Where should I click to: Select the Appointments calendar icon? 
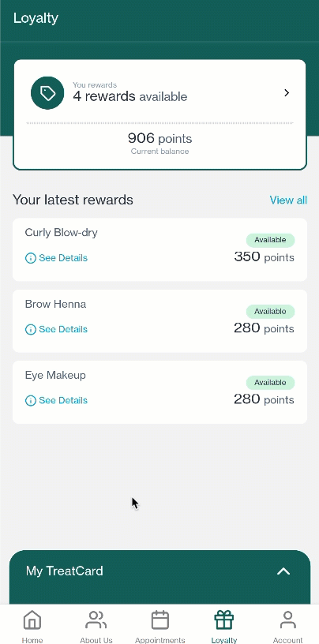pos(160,620)
